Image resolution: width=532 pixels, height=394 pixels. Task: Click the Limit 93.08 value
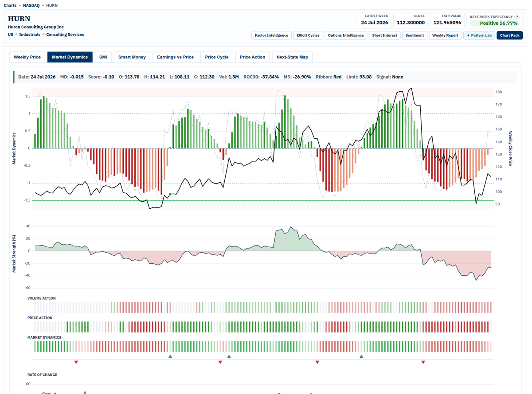(x=359, y=77)
